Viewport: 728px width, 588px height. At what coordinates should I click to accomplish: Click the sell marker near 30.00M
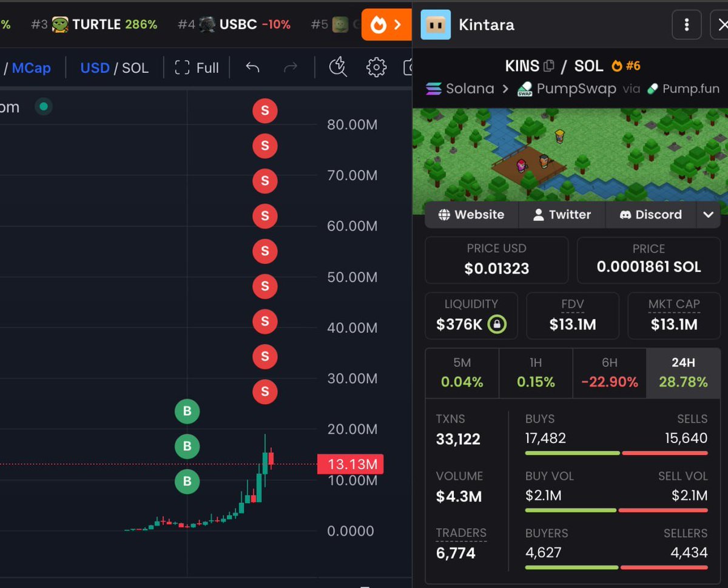[x=265, y=392]
